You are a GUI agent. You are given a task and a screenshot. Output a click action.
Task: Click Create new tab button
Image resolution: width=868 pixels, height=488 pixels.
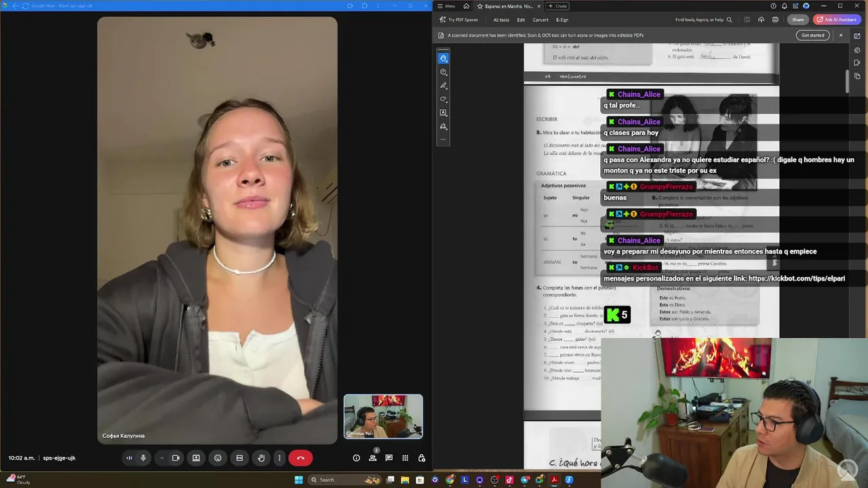pyautogui.click(x=557, y=6)
